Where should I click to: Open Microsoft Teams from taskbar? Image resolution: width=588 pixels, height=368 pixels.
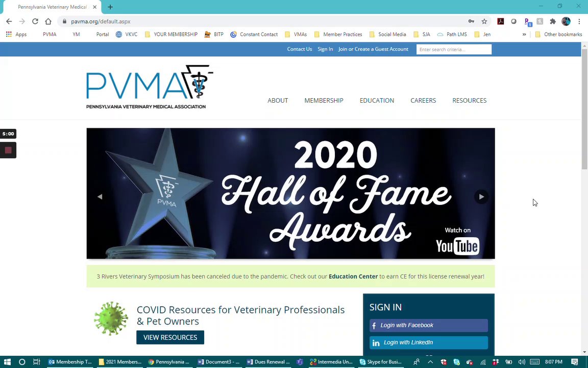click(x=300, y=362)
